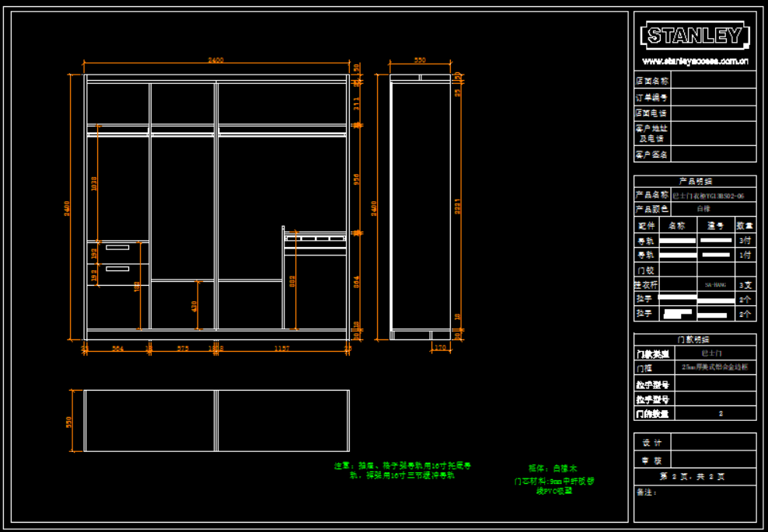Click the 审核 empty value field

pos(713,461)
